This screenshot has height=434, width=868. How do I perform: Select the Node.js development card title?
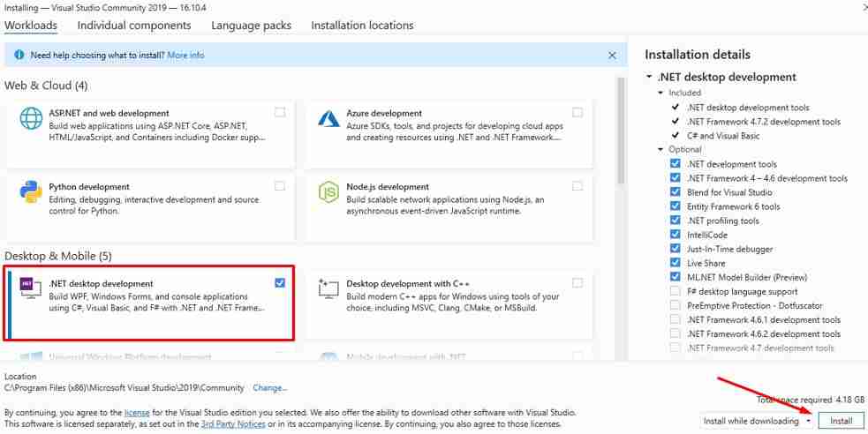pos(388,187)
